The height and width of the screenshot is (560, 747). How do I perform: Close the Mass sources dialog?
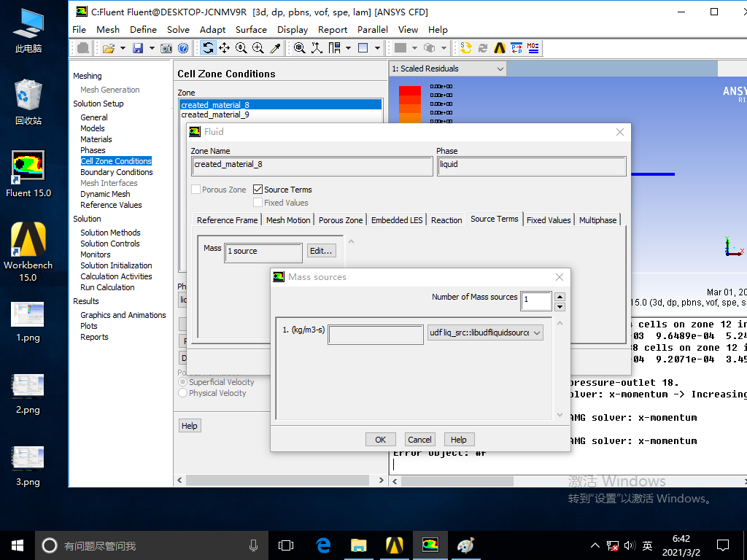pos(560,277)
